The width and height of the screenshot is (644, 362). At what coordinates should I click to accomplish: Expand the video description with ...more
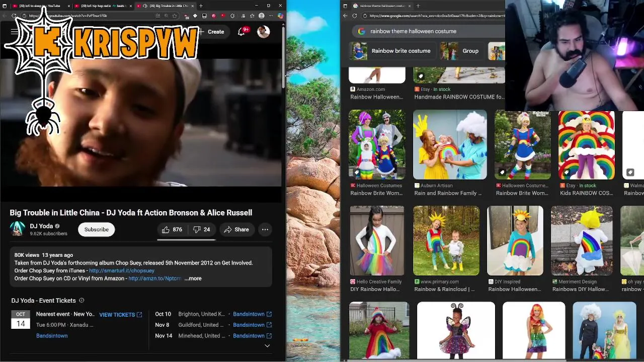pyautogui.click(x=193, y=278)
